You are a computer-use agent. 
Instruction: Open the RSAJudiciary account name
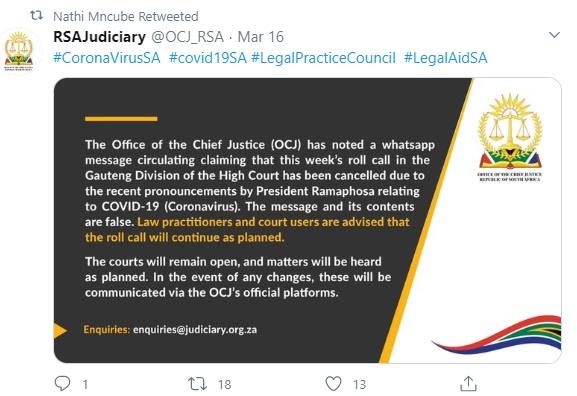pyautogui.click(x=100, y=37)
